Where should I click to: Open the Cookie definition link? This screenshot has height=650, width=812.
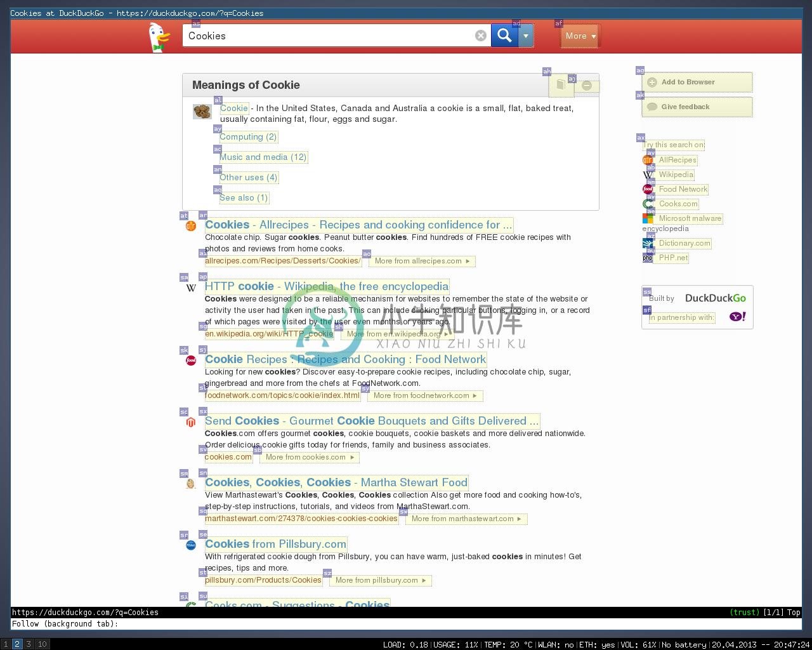point(234,108)
